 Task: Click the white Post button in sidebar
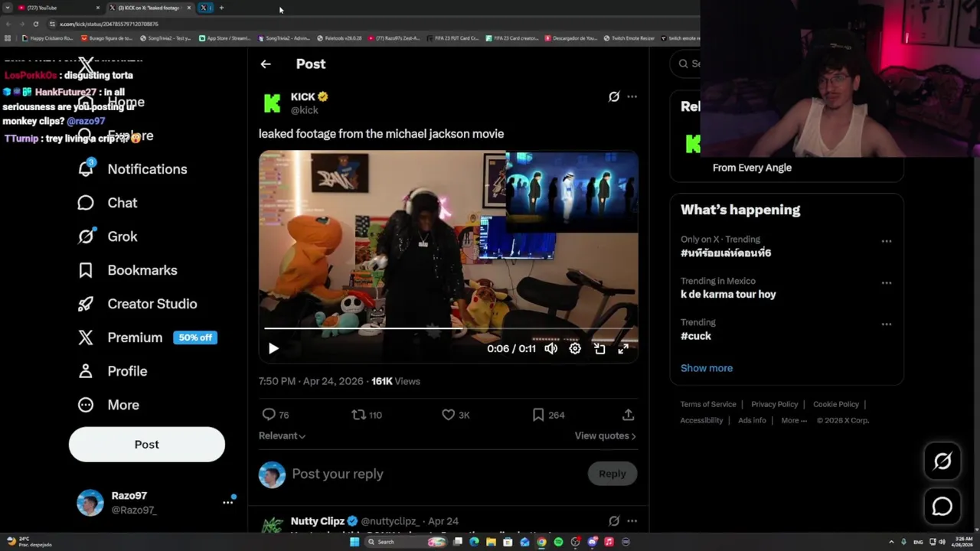click(x=147, y=445)
